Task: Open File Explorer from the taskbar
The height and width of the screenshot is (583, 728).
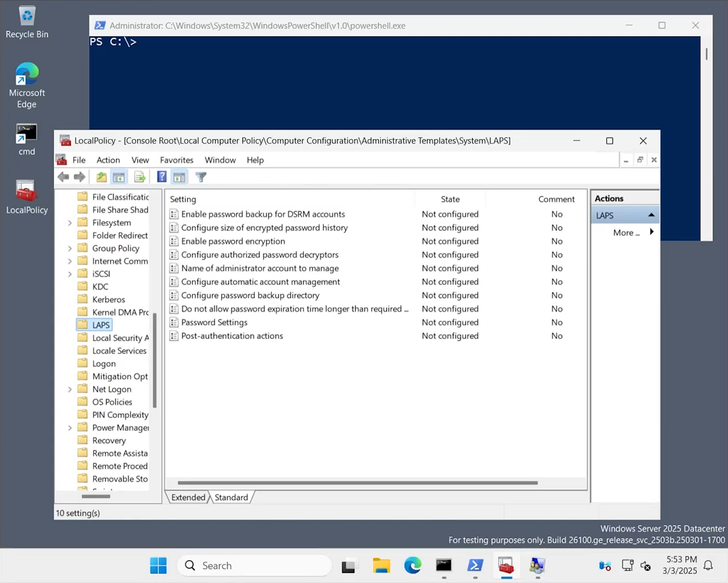Action: click(x=381, y=566)
